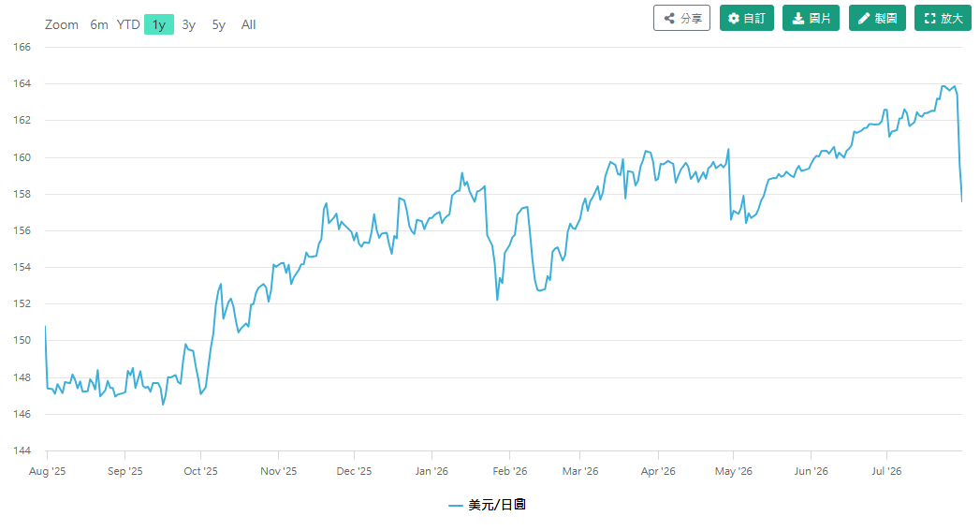Click the Sep '25 axis label
The image size is (980, 531).
[x=125, y=471]
